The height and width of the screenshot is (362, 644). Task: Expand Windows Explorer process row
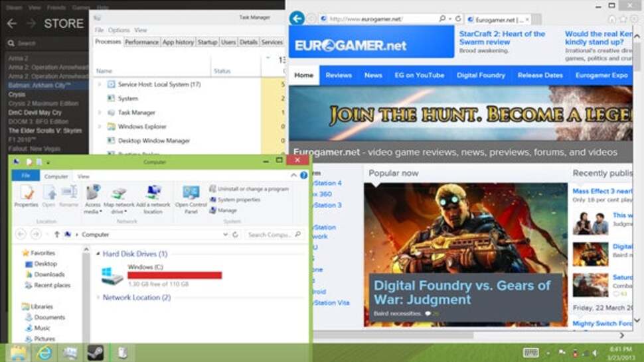coord(99,126)
